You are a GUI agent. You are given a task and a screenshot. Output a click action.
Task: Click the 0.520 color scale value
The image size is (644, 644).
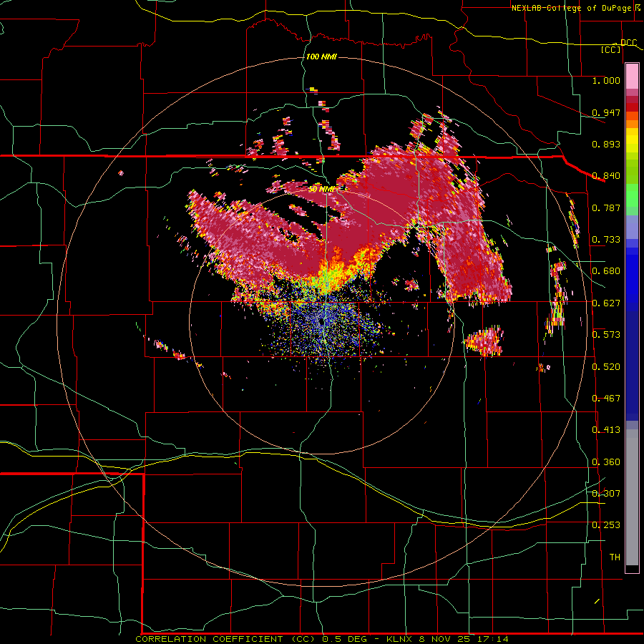606,367
